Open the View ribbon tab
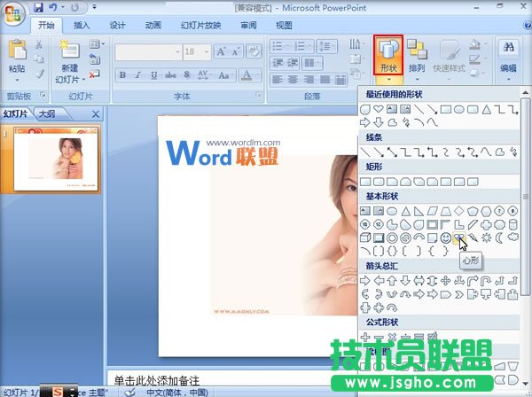 284,25
